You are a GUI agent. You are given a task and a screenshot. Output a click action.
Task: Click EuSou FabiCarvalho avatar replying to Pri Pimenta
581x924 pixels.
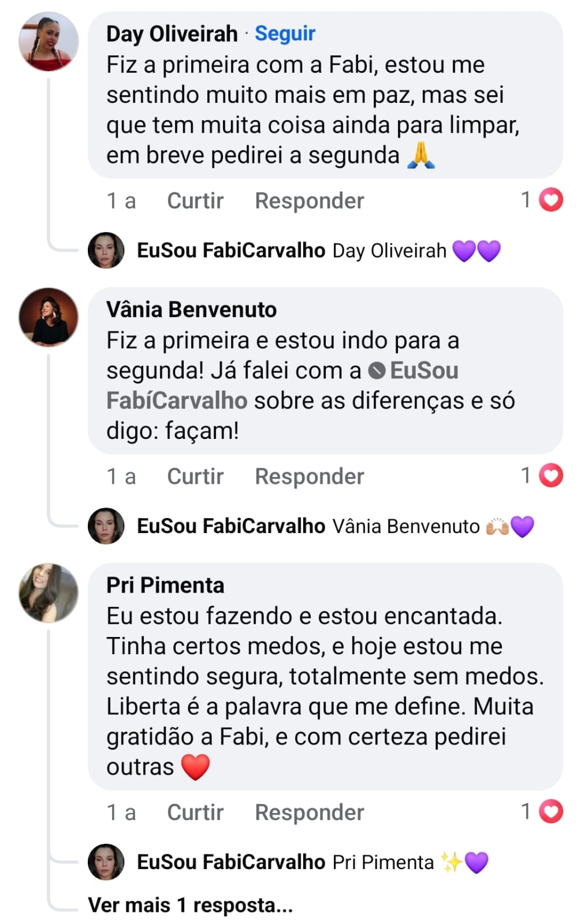[x=106, y=862]
